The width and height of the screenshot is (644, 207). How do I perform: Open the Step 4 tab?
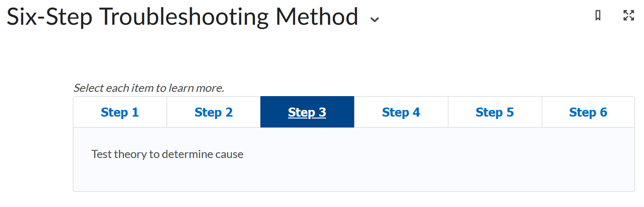click(x=401, y=112)
